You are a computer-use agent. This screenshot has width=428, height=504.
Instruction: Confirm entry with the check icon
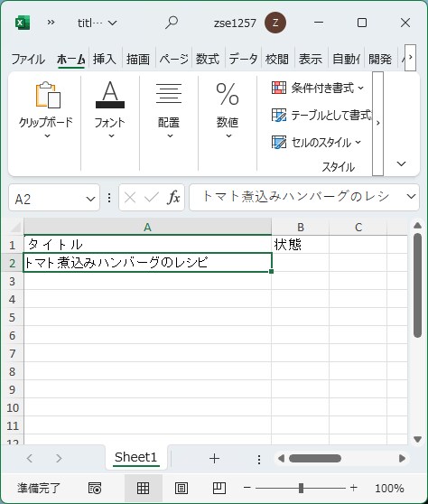click(152, 198)
